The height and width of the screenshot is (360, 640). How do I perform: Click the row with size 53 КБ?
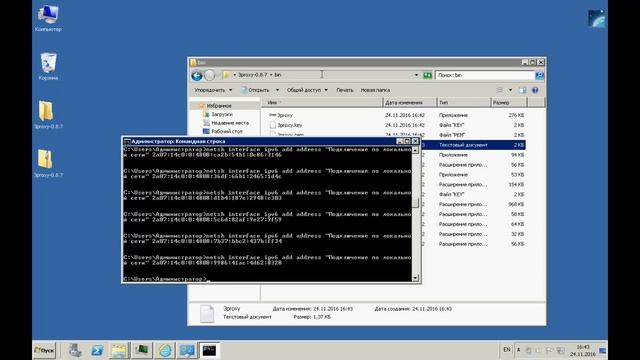(x=473, y=175)
